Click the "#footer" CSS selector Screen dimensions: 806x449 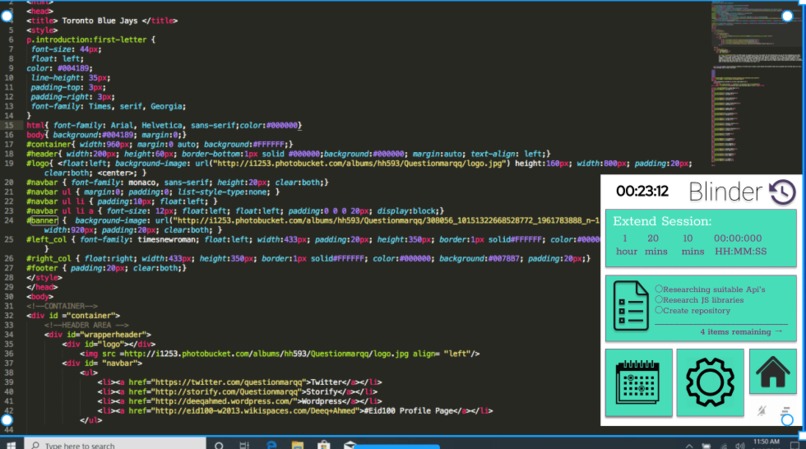click(x=43, y=268)
